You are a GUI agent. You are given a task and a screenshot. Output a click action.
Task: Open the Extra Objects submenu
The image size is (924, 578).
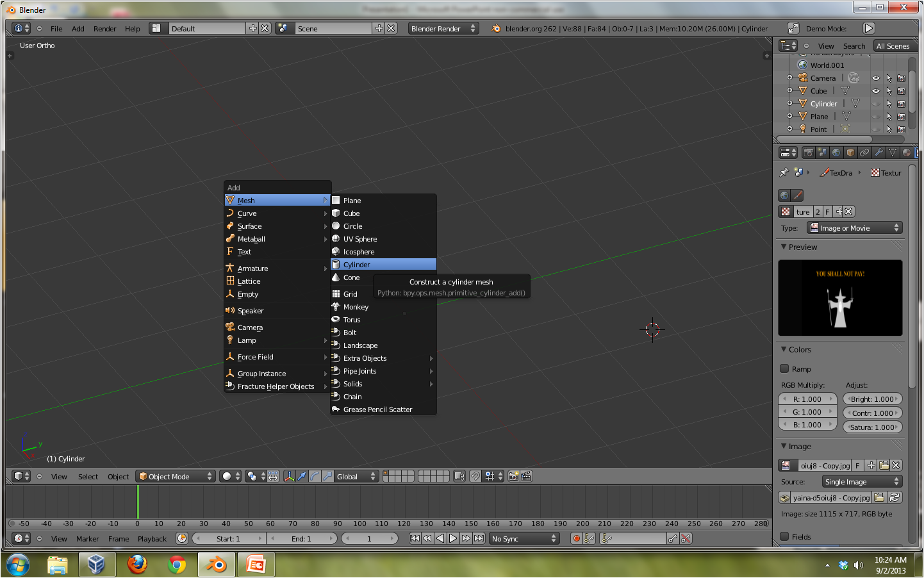pos(383,358)
